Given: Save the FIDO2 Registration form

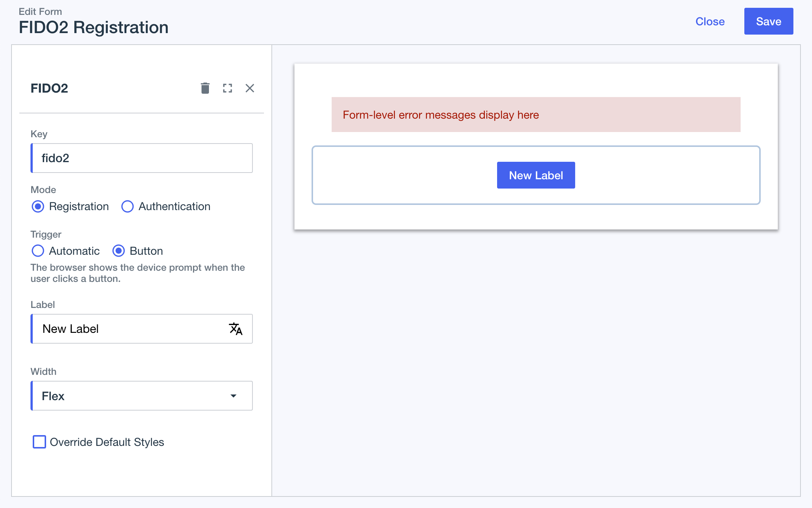Looking at the screenshot, I should pos(768,21).
